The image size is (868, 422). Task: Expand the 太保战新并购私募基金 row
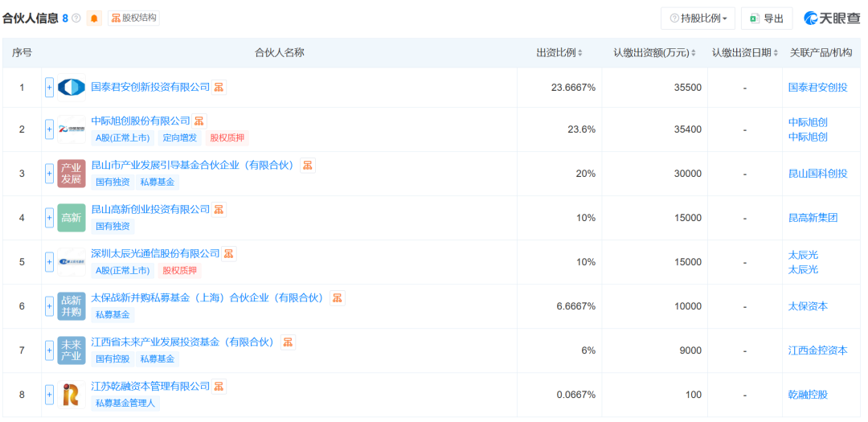[49, 306]
